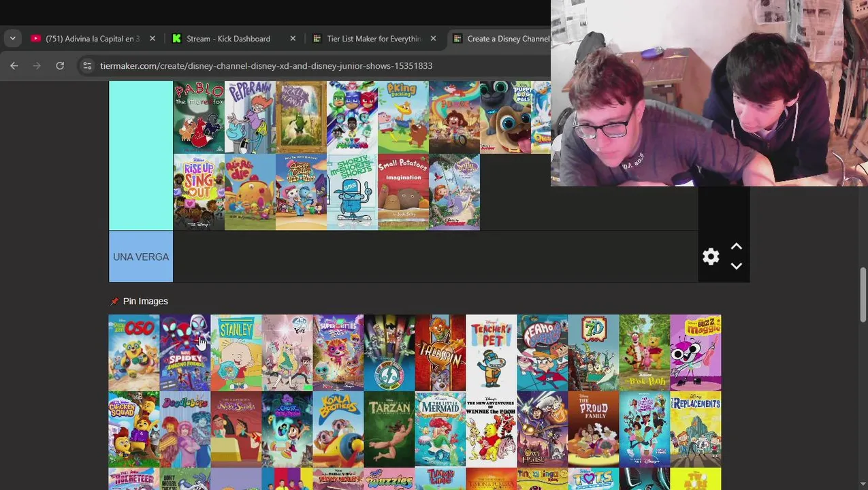Select the SuperKitties poster

click(x=338, y=353)
